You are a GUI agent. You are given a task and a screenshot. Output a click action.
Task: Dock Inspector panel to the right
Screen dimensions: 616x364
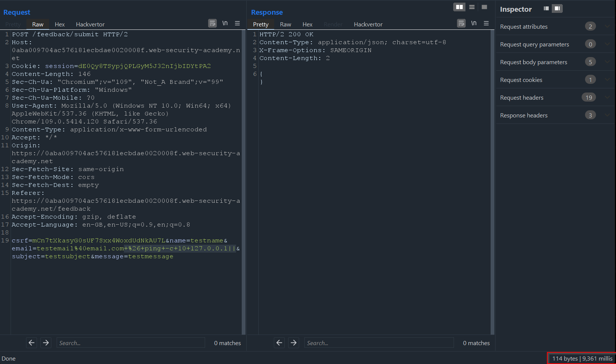(557, 8)
